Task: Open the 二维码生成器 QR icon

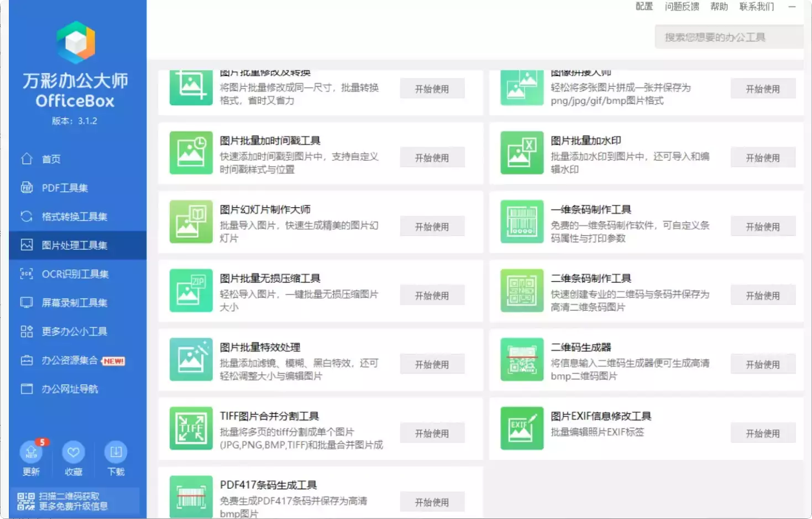Action: click(x=521, y=360)
